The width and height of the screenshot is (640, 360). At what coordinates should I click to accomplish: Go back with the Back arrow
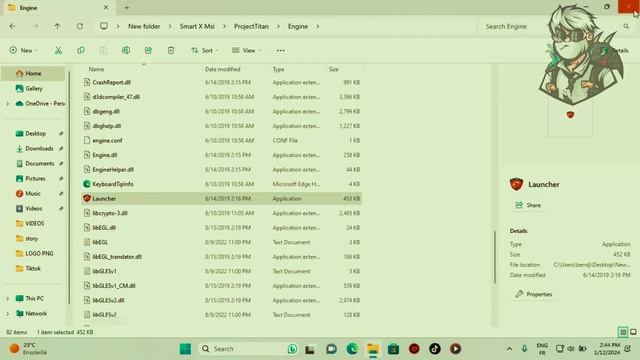[x=12, y=26]
